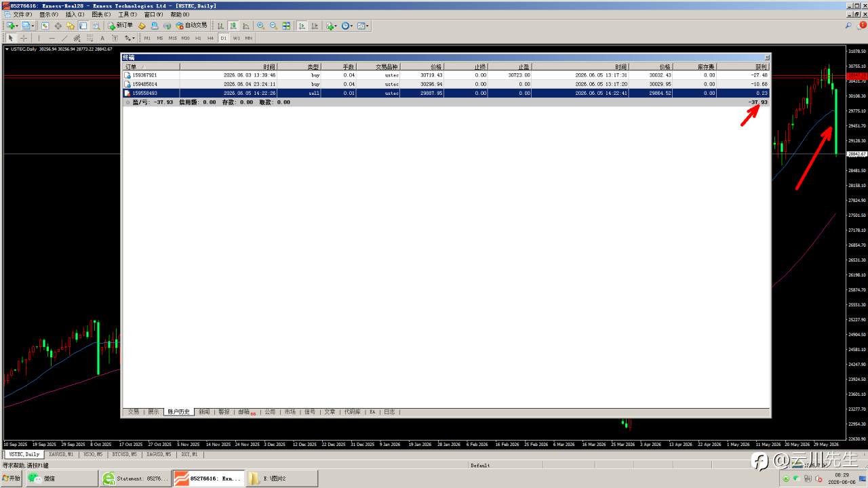Open the 日志 terminal tab

389,411
